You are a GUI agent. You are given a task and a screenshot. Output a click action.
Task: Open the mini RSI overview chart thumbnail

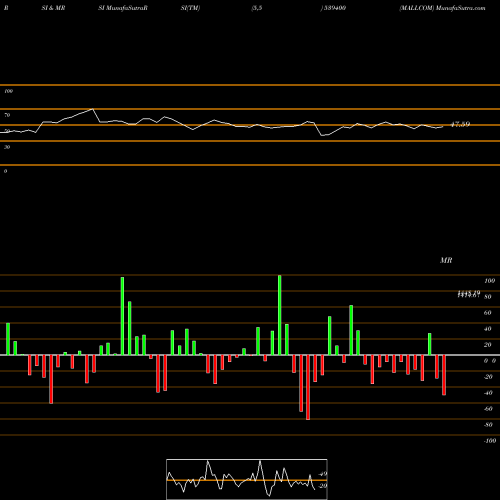pyautogui.click(x=247, y=479)
